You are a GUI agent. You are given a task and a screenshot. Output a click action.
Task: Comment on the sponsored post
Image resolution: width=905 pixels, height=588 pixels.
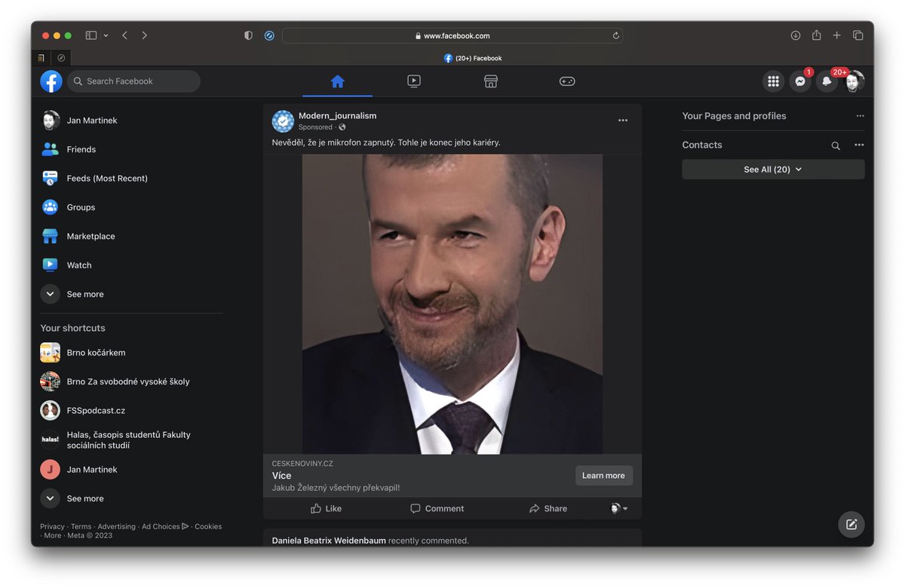pos(437,509)
